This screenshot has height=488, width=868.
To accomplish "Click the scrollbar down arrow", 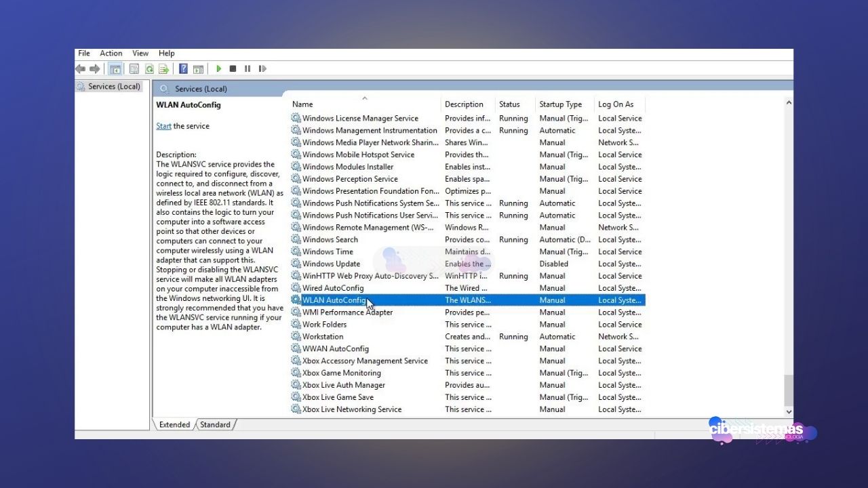I will click(789, 411).
